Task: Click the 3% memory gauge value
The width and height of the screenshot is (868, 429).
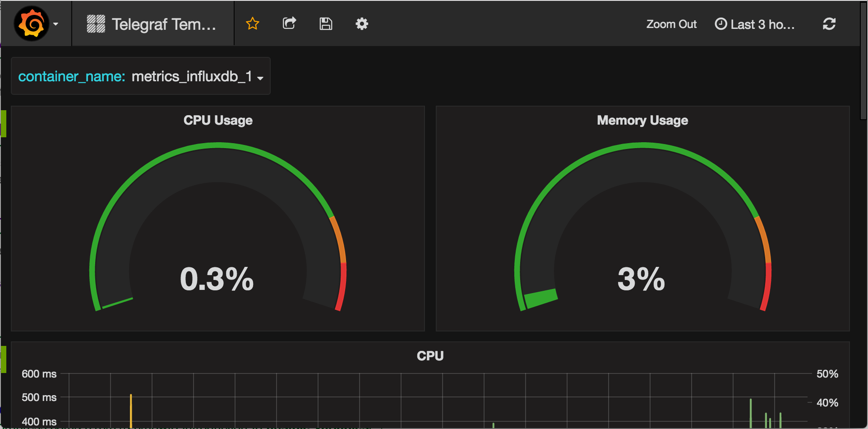Action: tap(641, 279)
